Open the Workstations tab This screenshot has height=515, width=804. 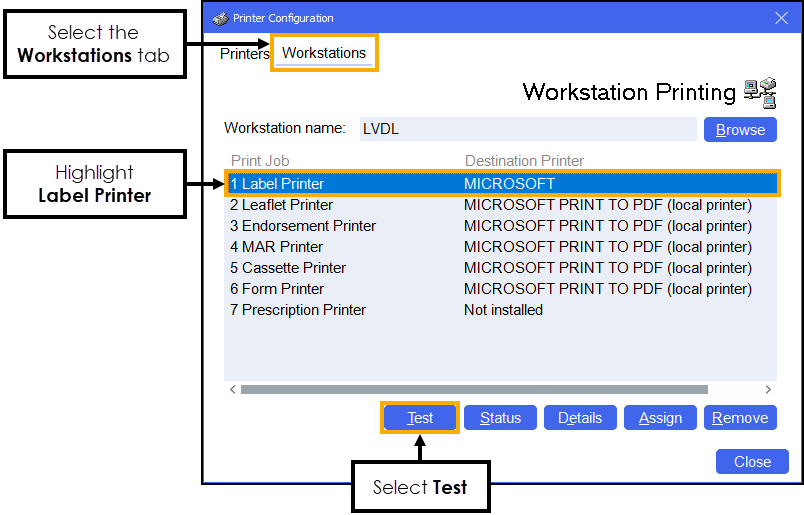[x=324, y=53]
